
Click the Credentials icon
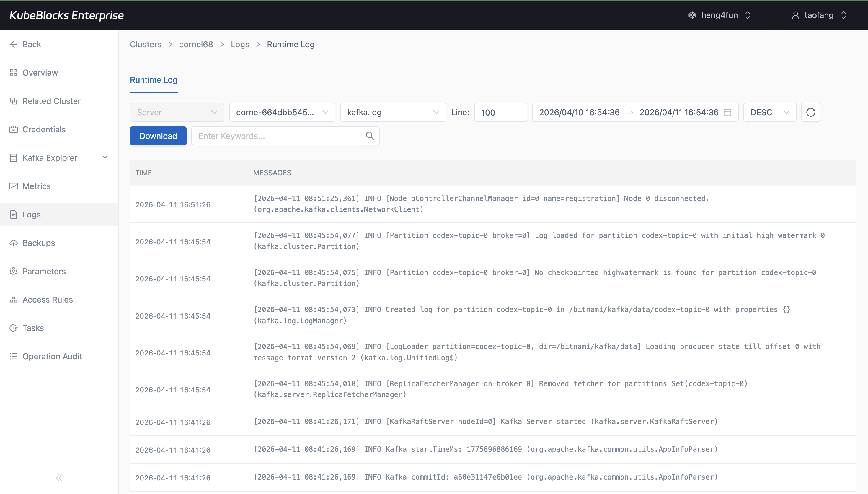pyautogui.click(x=14, y=129)
